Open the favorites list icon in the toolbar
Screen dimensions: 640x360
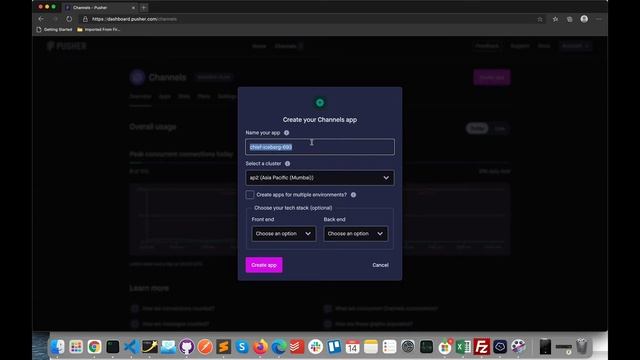coord(555,19)
